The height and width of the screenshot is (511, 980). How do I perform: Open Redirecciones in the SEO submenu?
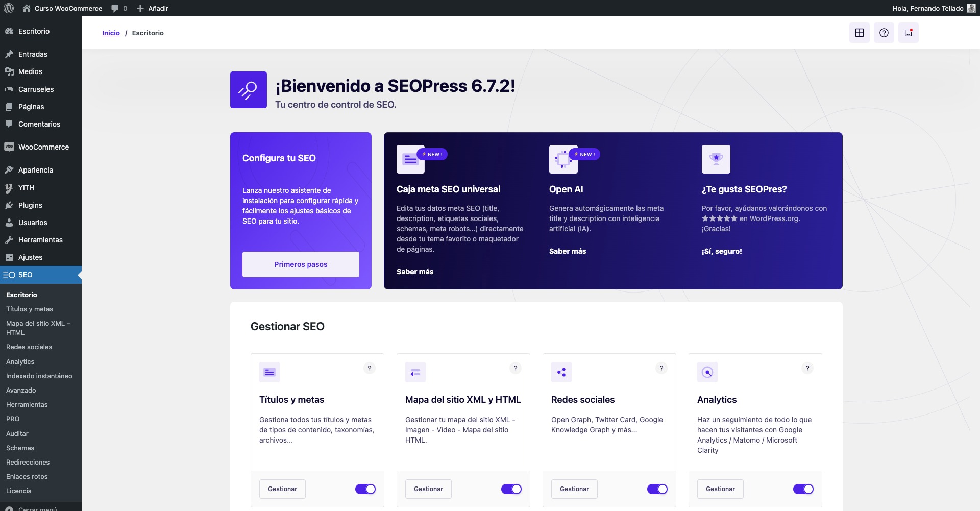28,462
